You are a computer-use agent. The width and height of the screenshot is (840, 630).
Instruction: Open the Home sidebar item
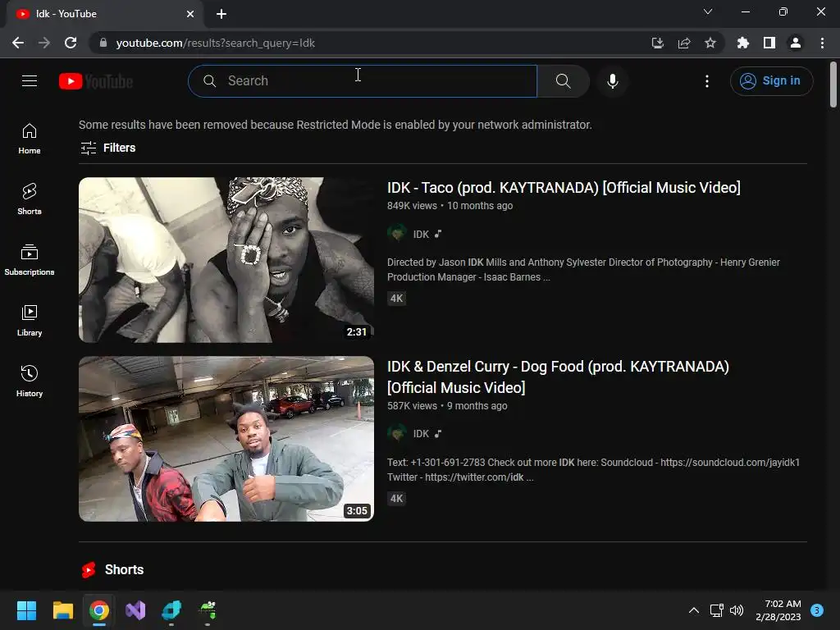click(x=30, y=139)
